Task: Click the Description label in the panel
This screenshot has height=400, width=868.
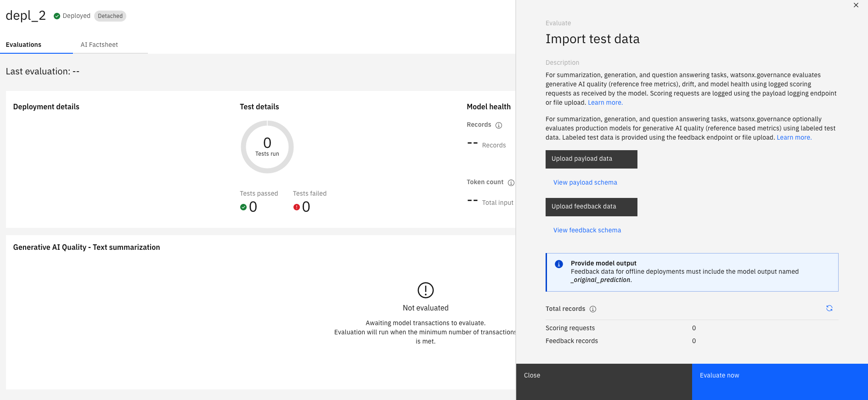Action: pos(562,62)
